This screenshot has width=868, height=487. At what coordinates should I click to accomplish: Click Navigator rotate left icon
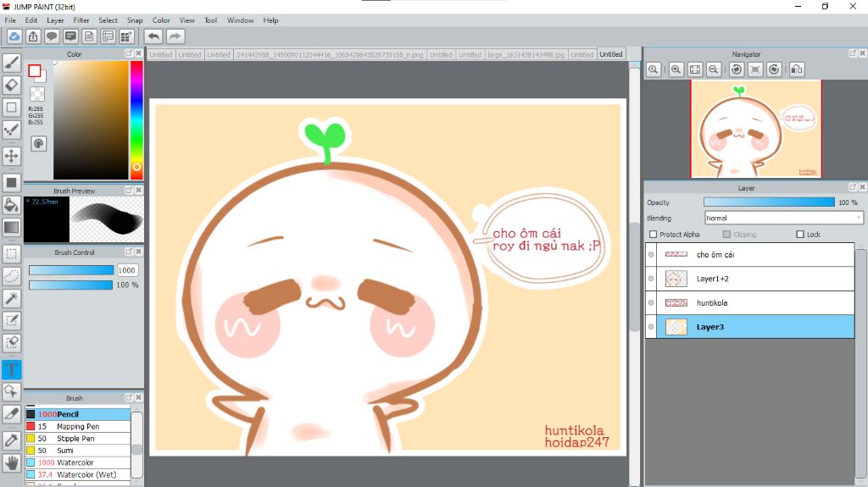(x=737, y=69)
